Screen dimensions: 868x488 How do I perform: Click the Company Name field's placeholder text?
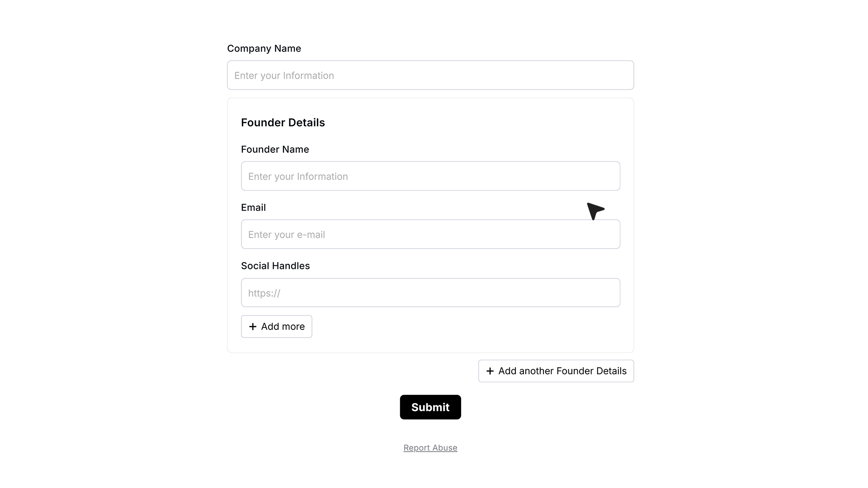(284, 75)
